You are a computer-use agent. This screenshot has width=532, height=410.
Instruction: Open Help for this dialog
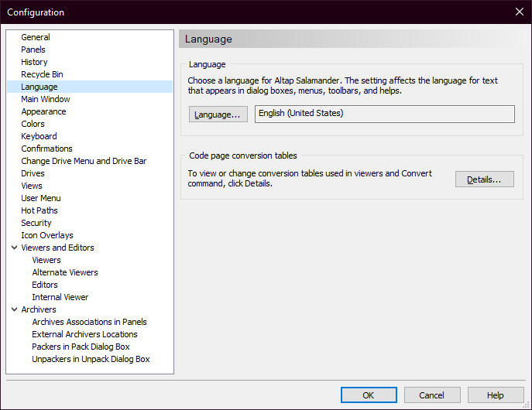click(496, 395)
